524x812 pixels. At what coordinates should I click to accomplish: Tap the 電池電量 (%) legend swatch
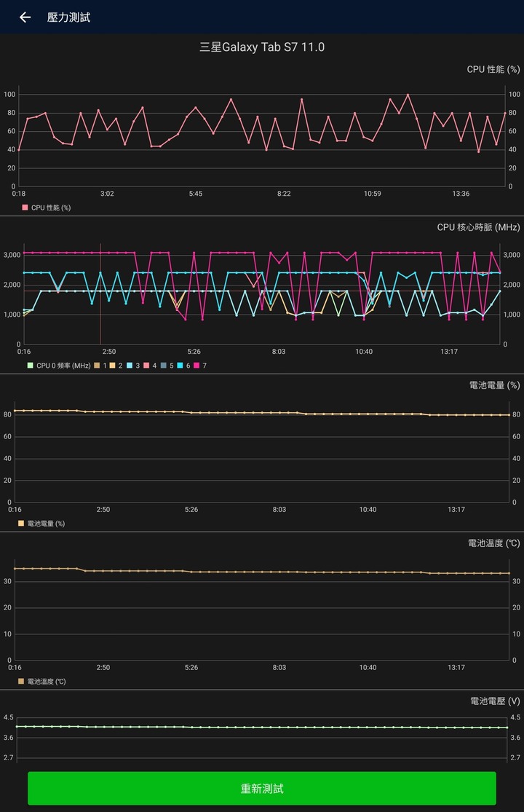pos(21,523)
